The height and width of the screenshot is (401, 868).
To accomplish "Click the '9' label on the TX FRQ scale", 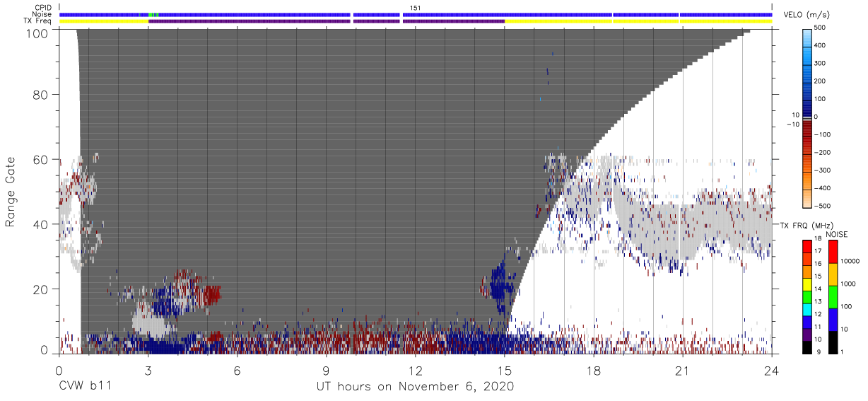I will coord(817,353).
